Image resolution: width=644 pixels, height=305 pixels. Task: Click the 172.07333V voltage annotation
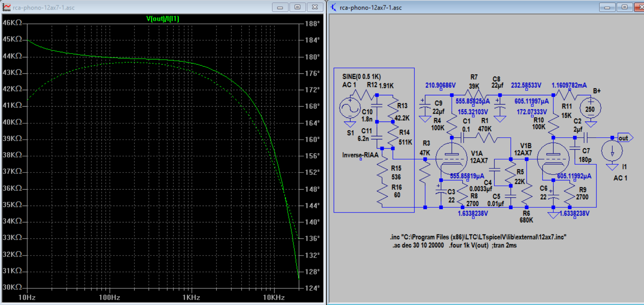click(532, 112)
